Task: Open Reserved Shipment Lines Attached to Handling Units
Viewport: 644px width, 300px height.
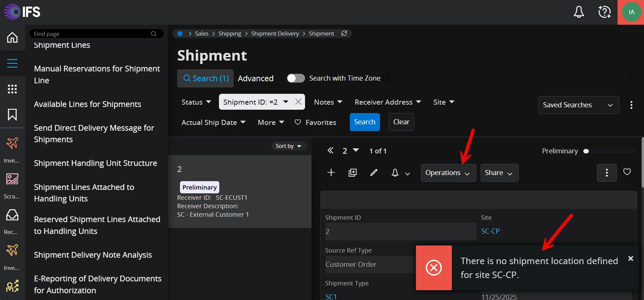Action: 97,225
